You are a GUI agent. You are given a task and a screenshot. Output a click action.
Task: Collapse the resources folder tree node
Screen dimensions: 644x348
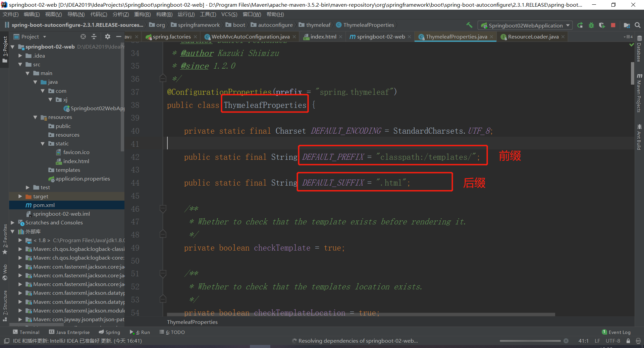pos(35,117)
